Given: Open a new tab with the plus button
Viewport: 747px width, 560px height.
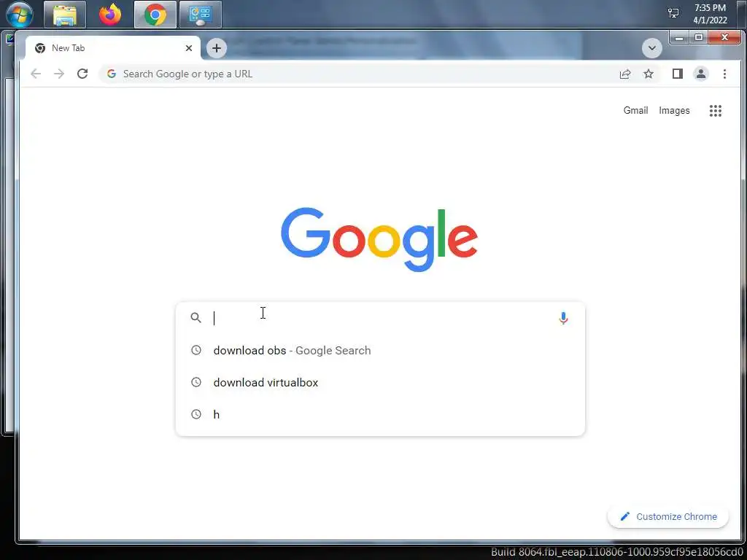Looking at the screenshot, I should [x=216, y=48].
